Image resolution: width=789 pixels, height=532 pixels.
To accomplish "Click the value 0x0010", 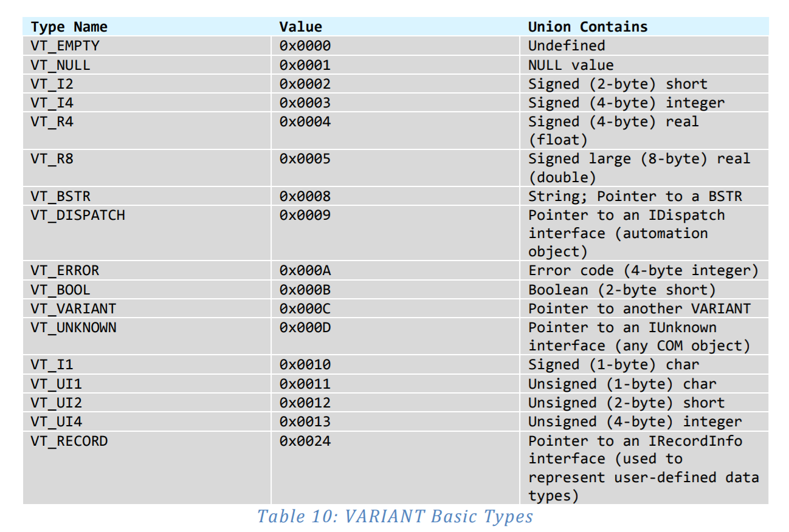I will tap(305, 364).
